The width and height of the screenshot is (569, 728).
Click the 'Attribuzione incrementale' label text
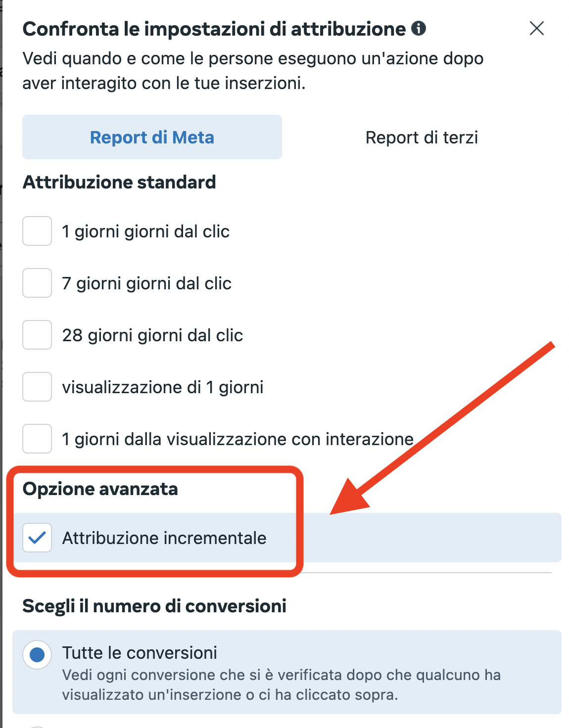[x=164, y=538]
